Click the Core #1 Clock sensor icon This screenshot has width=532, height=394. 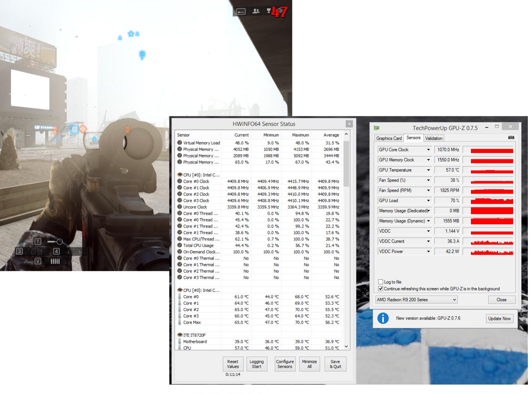(x=180, y=188)
